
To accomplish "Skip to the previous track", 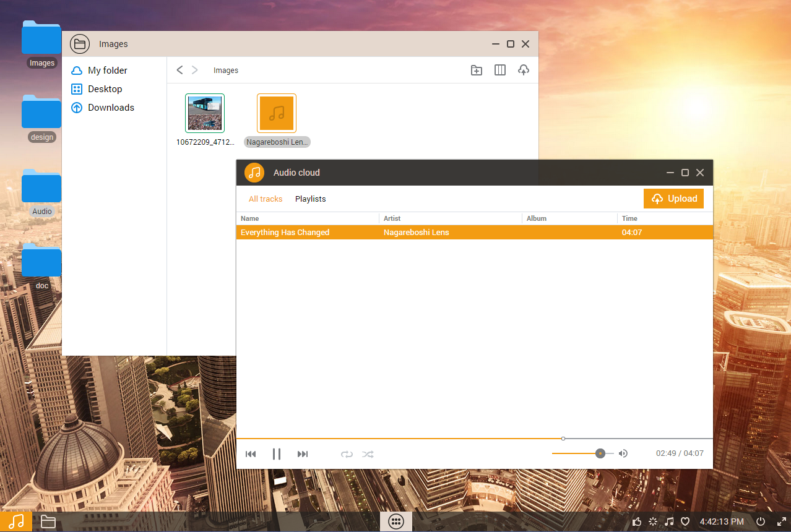I will point(251,454).
